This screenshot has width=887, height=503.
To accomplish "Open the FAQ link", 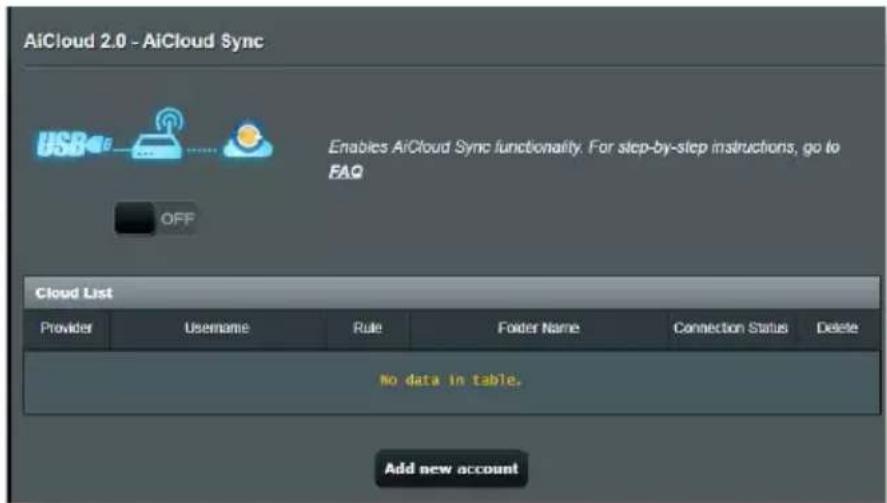I will click(x=346, y=171).
